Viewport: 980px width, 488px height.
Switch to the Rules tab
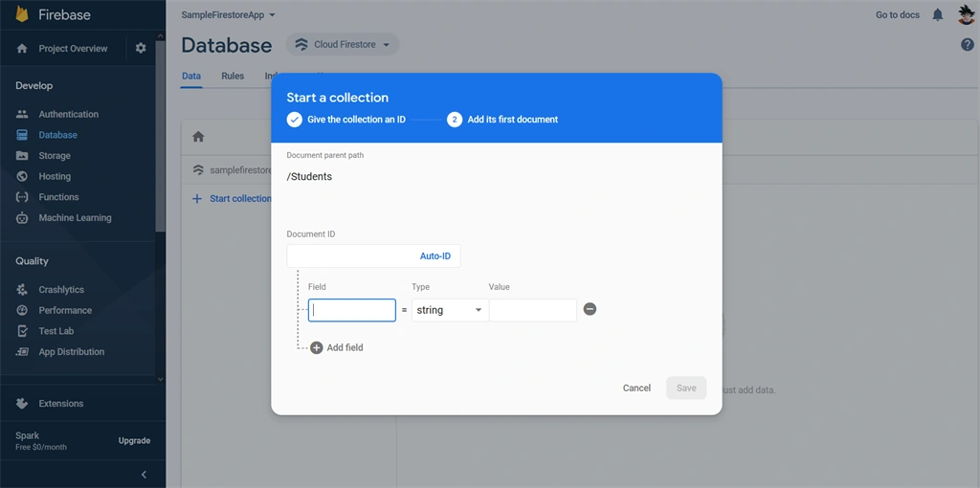coord(233,77)
